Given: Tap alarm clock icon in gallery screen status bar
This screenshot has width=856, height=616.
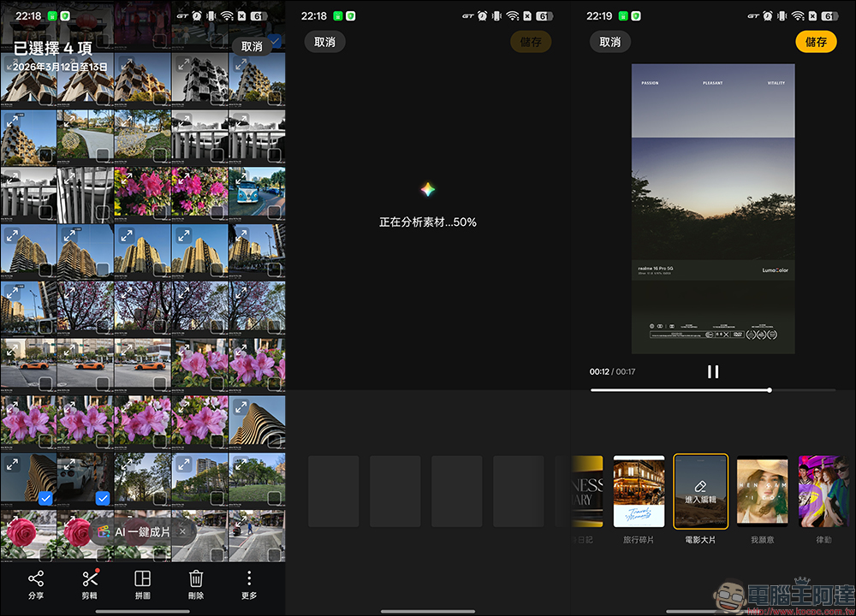Looking at the screenshot, I should click(197, 15).
